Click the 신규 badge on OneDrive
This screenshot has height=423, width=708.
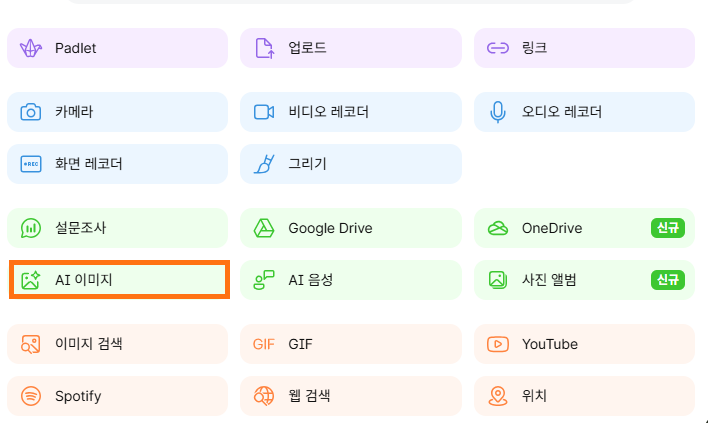(668, 228)
